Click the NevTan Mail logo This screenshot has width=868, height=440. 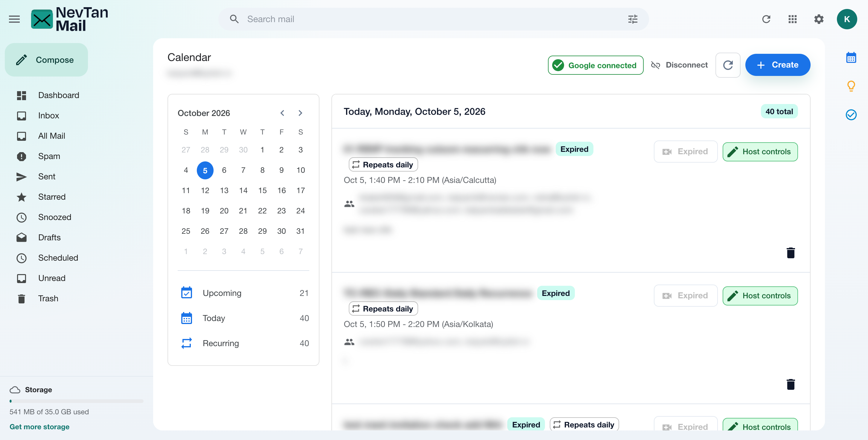click(x=69, y=19)
